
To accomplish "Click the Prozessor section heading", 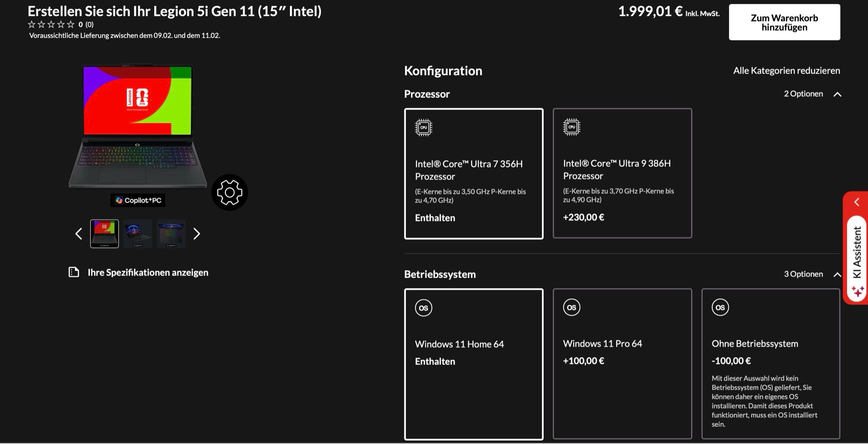I will coord(427,94).
